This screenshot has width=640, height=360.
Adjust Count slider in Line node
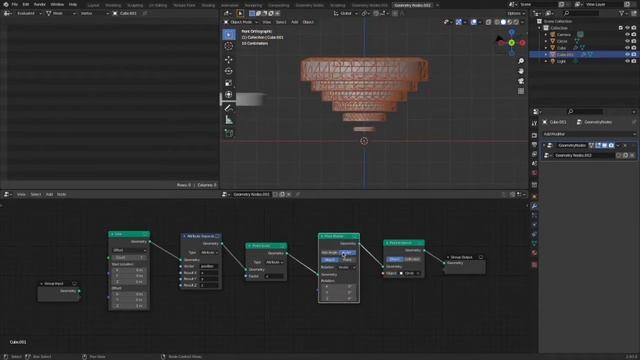coord(129,258)
